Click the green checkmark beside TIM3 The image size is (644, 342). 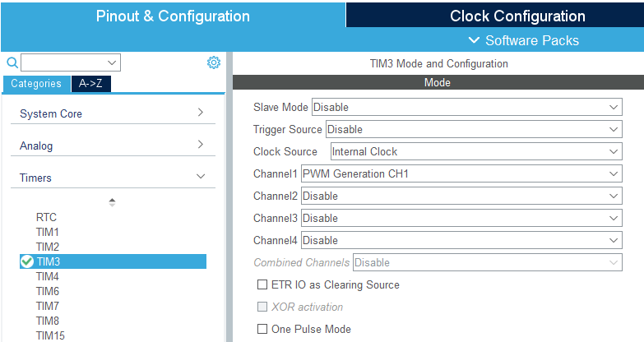pyautogui.click(x=26, y=261)
